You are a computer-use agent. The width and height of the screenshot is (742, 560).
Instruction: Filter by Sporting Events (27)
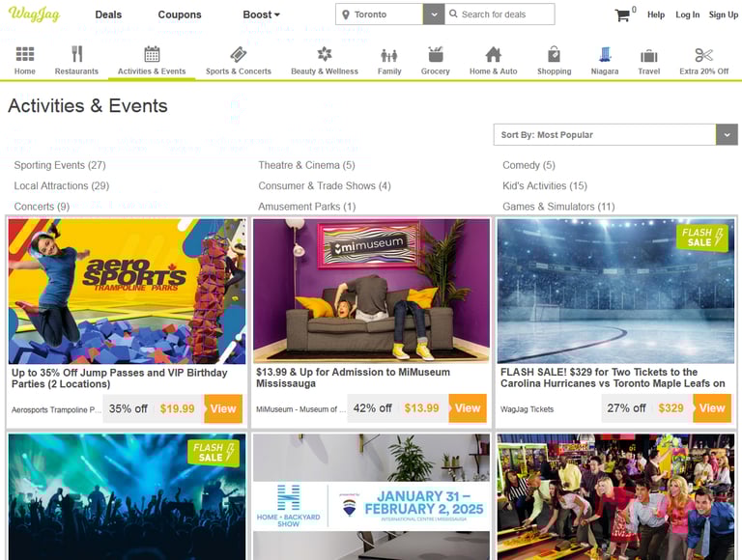click(60, 165)
